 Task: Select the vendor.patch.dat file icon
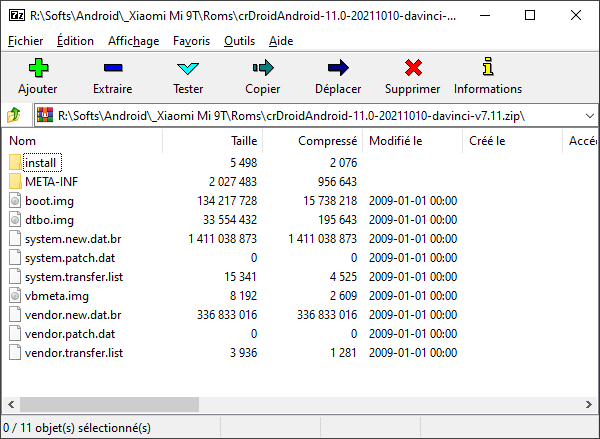click(15, 334)
